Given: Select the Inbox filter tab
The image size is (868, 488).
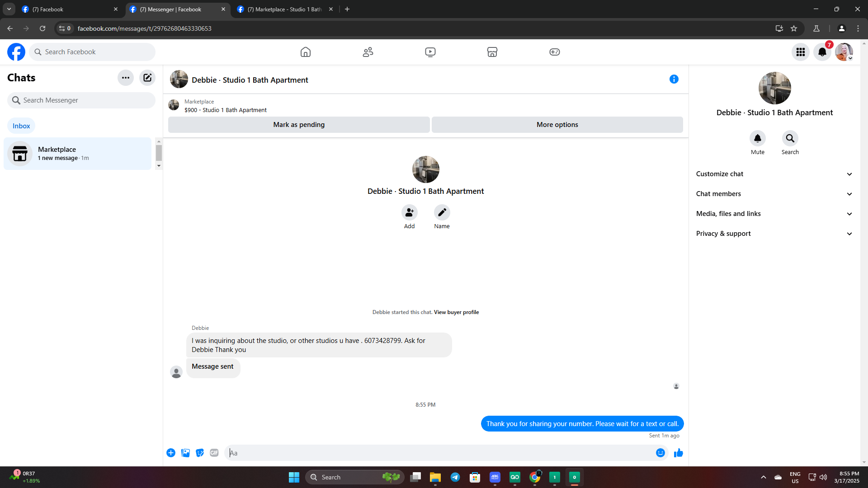Looking at the screenshot, I should pyautogui.click(x=21, y=126).
